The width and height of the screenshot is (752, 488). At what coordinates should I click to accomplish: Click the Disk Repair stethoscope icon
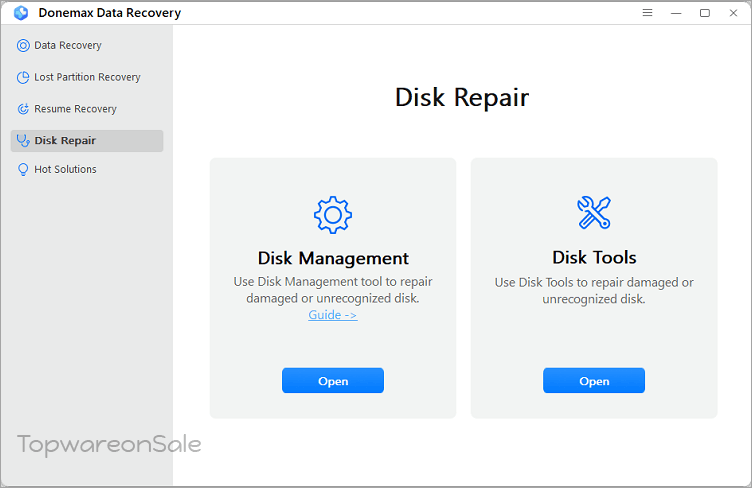23,141
